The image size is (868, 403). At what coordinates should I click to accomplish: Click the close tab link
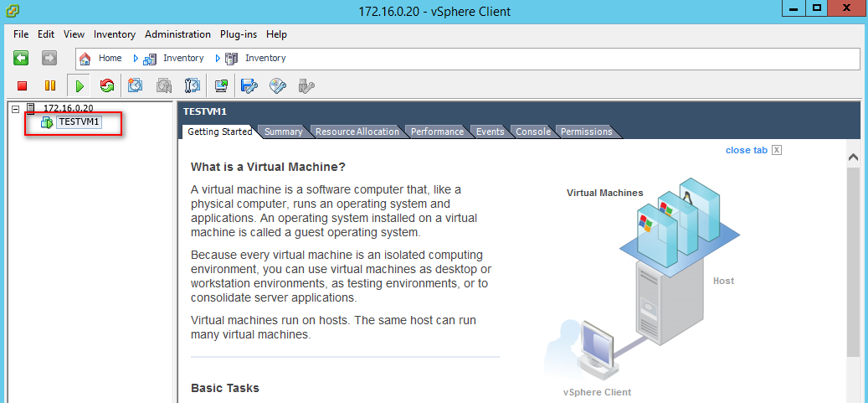coord(747,150)
